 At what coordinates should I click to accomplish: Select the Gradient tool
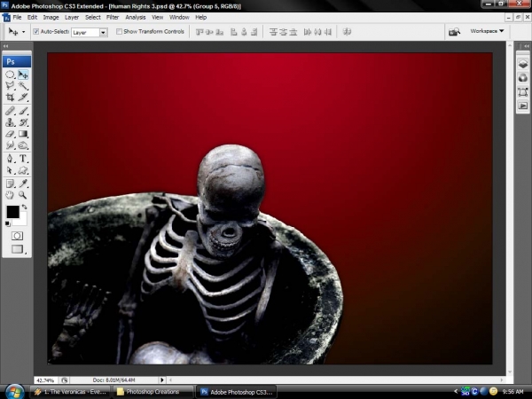click(23, 134)
